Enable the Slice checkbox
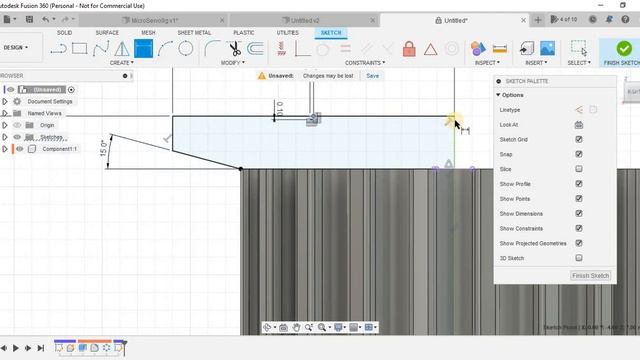 [579, 169]
